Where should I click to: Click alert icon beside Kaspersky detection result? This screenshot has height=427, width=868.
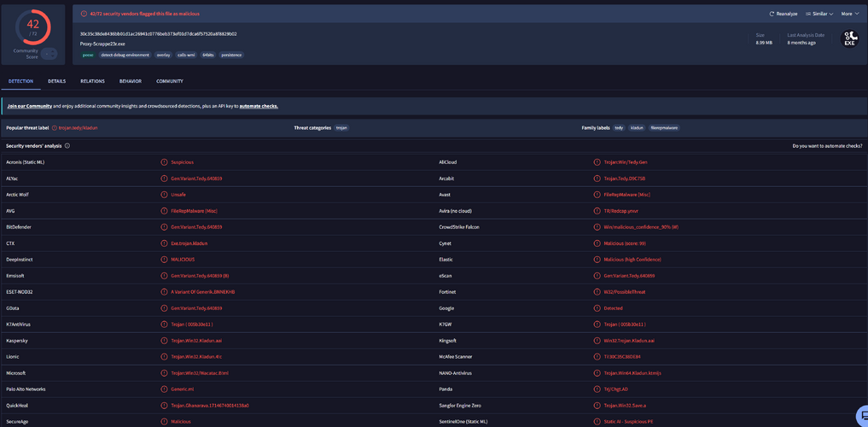(x=164, y=341)
